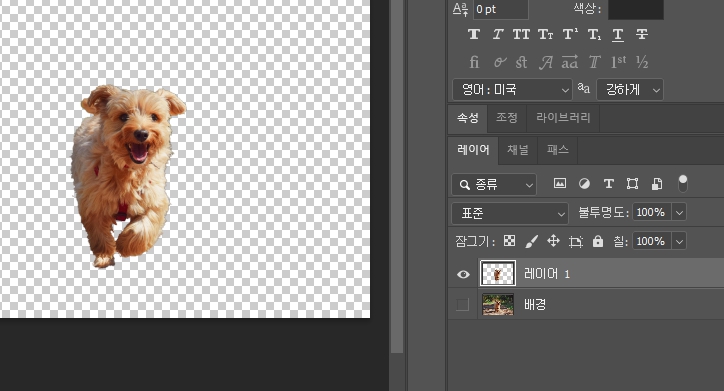The height and width of the screenshot is (391, 724).
Task: Filter layers by smart objects
Action: point(657,184)
